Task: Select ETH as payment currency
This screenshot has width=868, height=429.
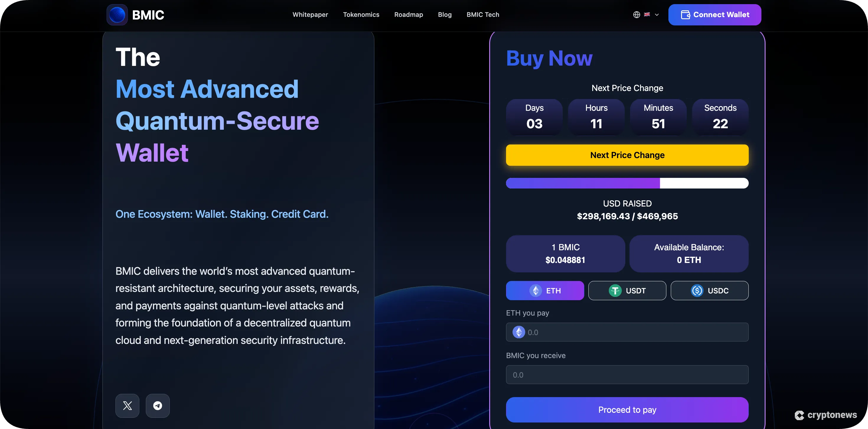Action: click(x=545, y=290)
